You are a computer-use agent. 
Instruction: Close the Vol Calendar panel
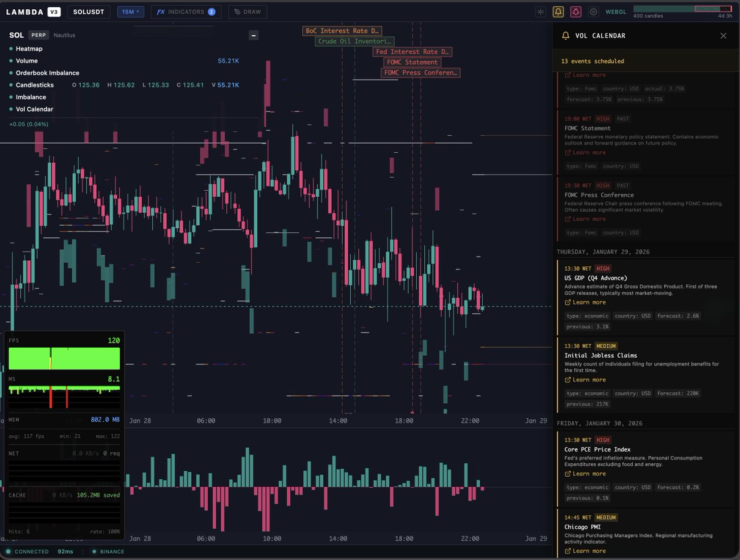point(723,36)
